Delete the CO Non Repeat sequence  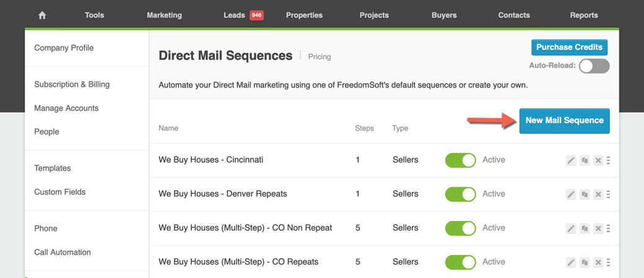[x=598, y=228]
